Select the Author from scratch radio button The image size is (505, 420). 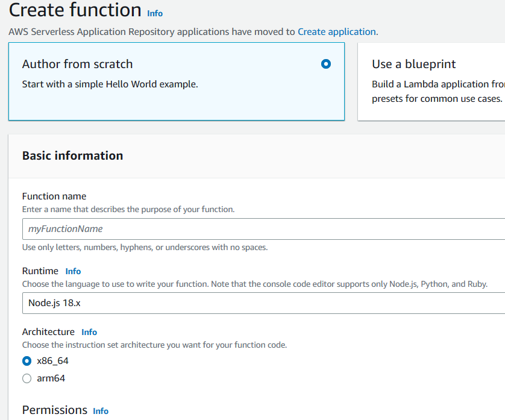point(326,64)
